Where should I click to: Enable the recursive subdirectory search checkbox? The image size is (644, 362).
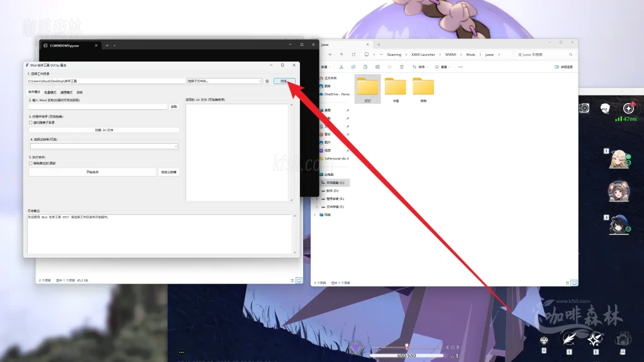pos(31,123)
